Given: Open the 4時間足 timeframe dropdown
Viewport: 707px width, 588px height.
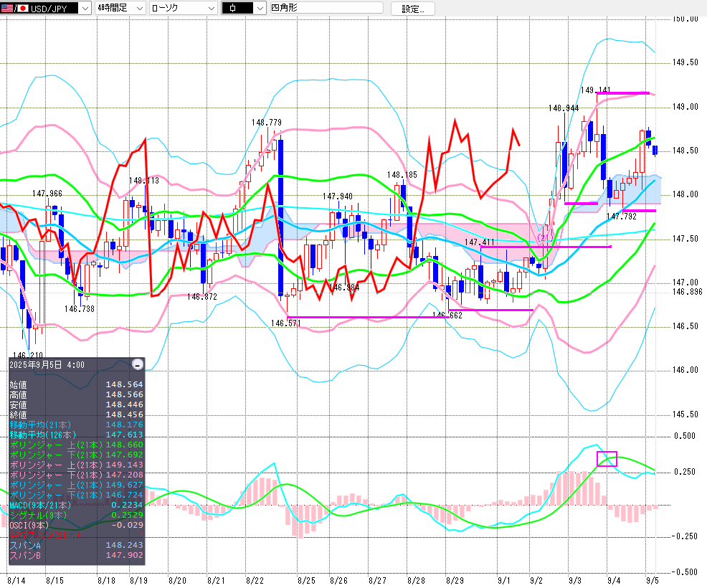Looking at the screenshot, I should coord(120,8).
